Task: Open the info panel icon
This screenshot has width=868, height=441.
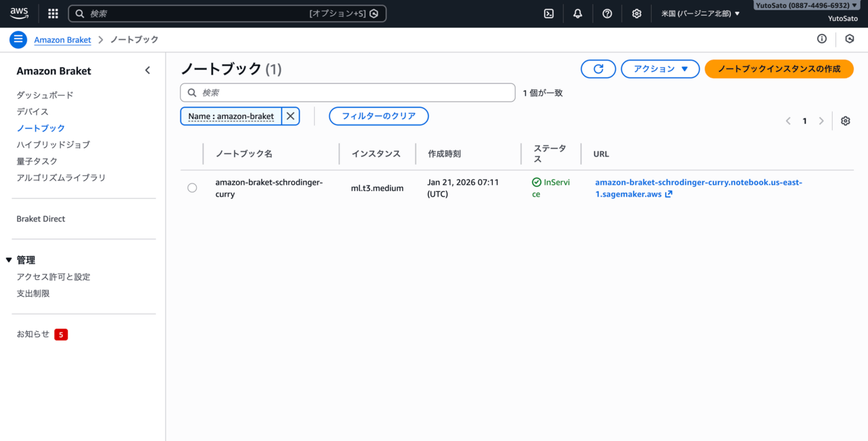Action: pos(822,39)
